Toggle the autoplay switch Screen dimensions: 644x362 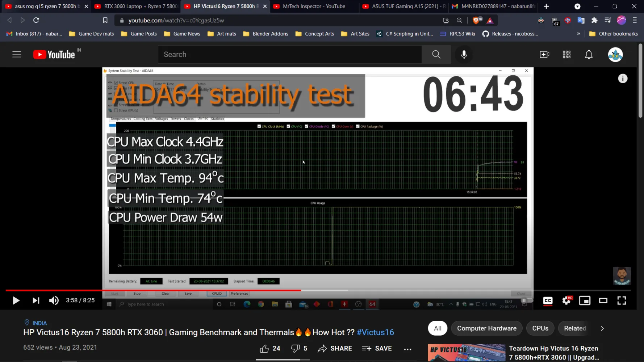click(x=526, y=300)
